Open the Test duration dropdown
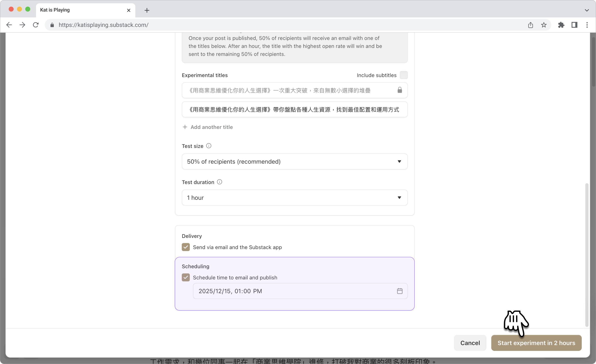The width and height of the screenshot is (596, 364). (294, 198)
